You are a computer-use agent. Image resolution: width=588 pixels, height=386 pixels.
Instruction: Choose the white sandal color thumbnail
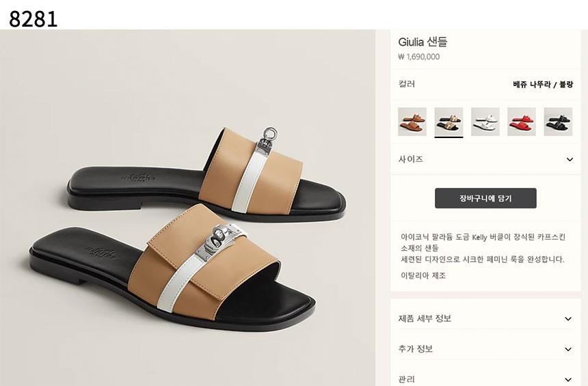click(485, 122)
